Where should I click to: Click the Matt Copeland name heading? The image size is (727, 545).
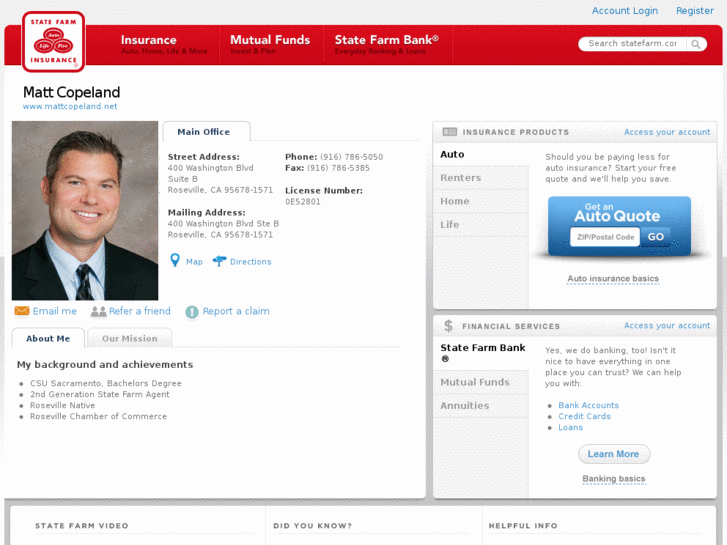click(71, 92)
